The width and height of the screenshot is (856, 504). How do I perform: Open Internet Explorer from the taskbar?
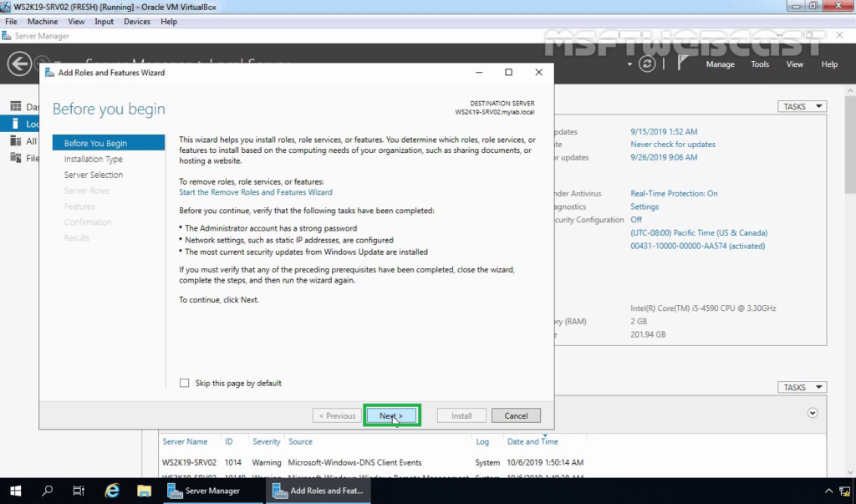pyautogui.click(x=112, y=491)
